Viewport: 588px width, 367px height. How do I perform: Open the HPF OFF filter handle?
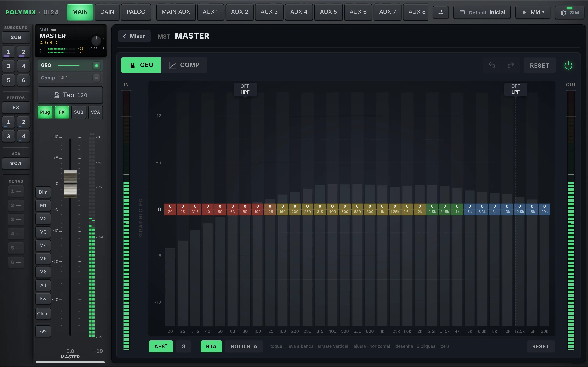[x=245, y=89]
